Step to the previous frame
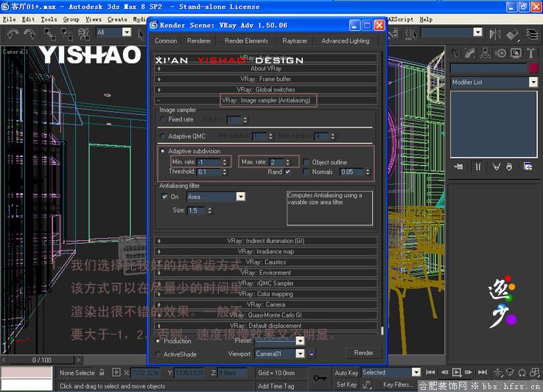 (x=445, y=372)
